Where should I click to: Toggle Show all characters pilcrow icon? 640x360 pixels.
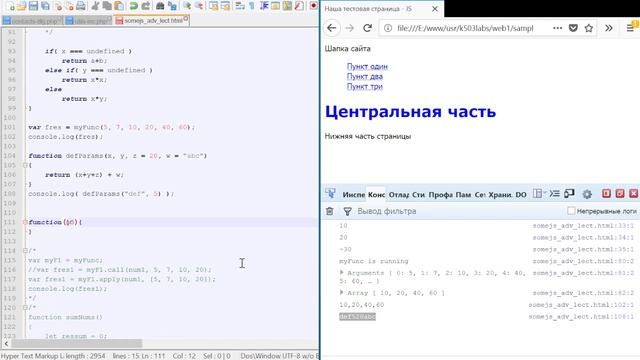[x=251, y=6]
